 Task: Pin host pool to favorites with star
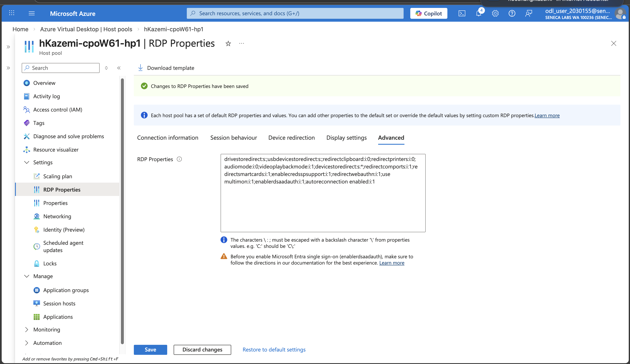(x=228, y=44)
